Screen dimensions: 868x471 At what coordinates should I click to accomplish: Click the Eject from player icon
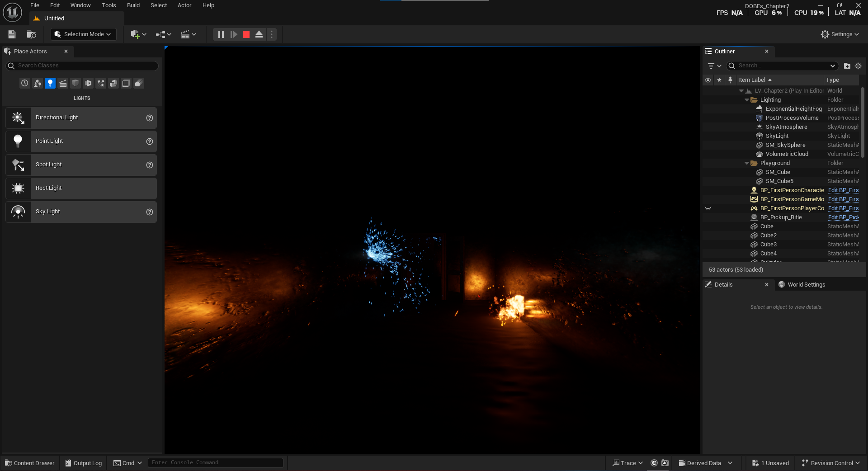click(259, 34)
